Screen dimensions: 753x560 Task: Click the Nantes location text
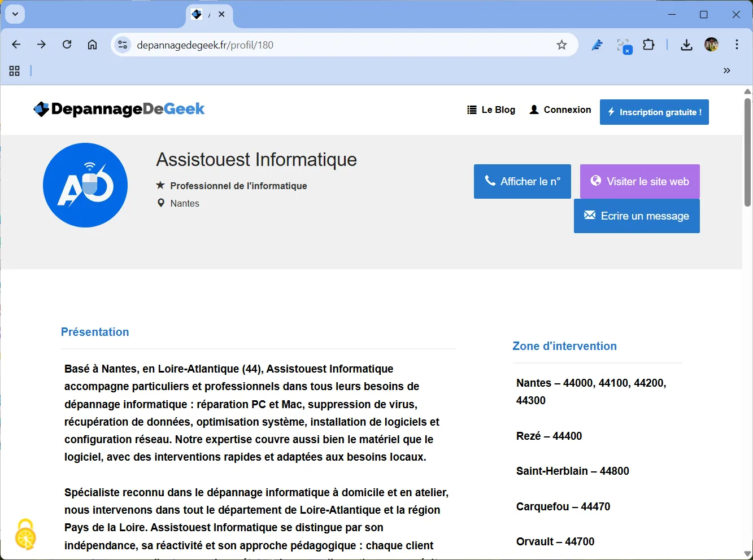click(x=185, y=203)
